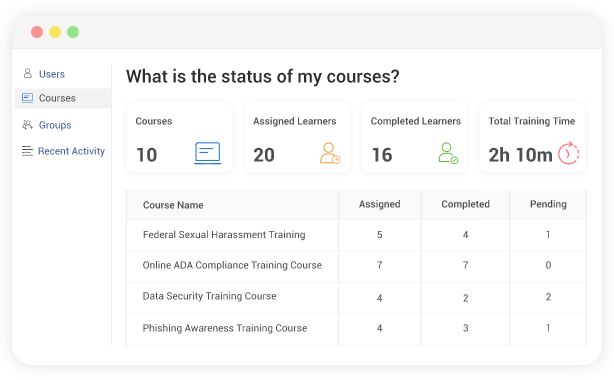
Task: Click the Pending column header
Action: tap(548, 204)
